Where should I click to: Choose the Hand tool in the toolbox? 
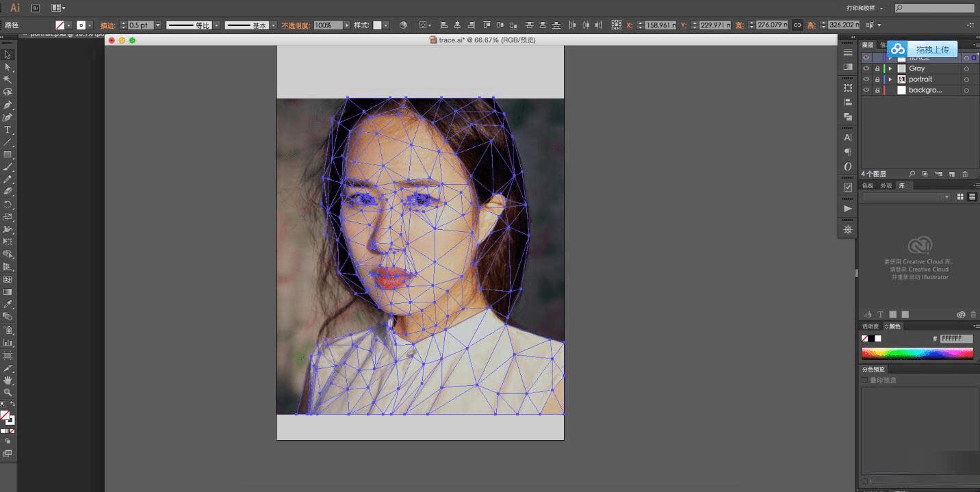coord(8,380)
